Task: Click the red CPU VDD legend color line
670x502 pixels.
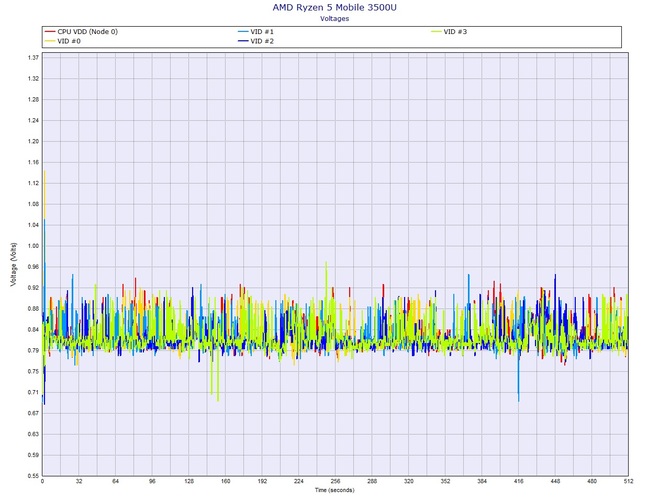Action: click(x=50, y=32)
